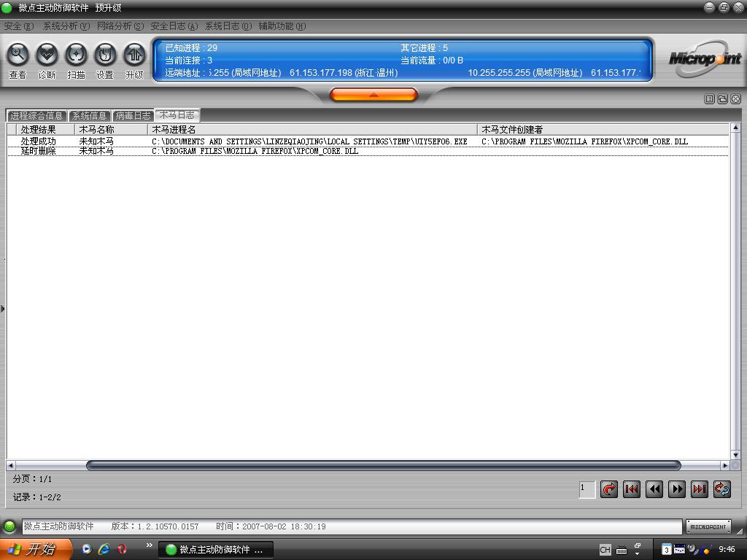This screenshot has height=560, width=747.
Task: Click the 版本: 1.2.10570.0157 version text
Action: click(155, 526)
